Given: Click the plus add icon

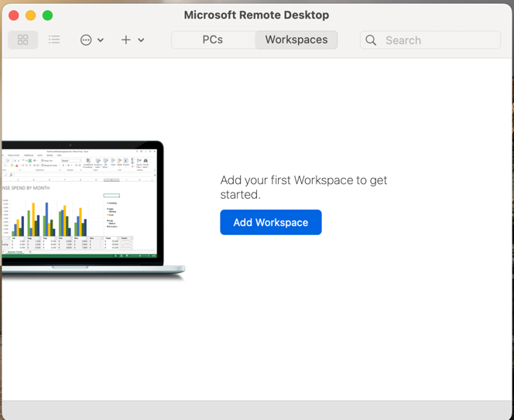Looking at the screenshot, I should (x=126, y=40).
